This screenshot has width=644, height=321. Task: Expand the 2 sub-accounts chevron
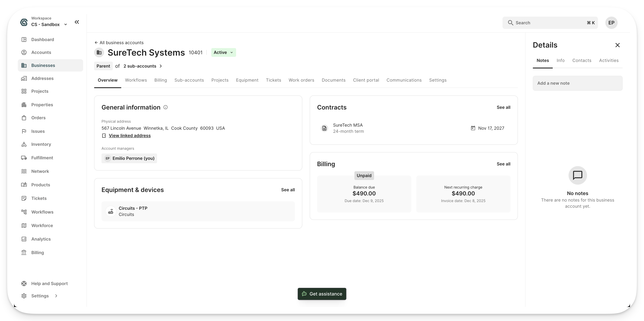(161, 66)
